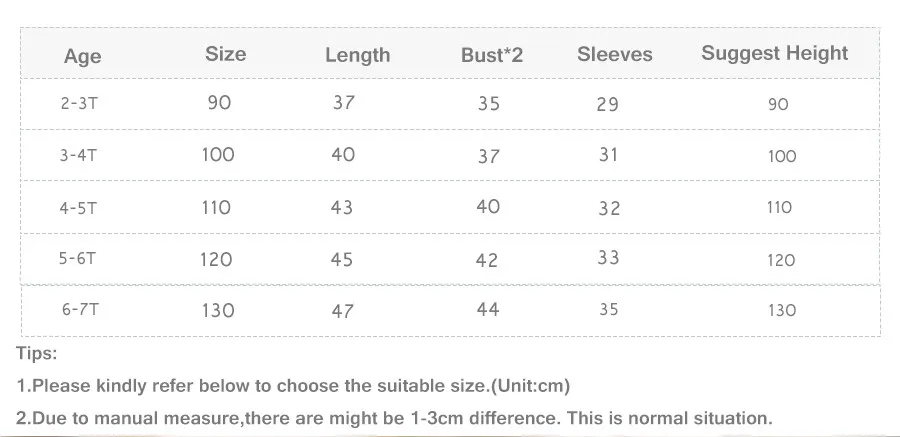Select the Sleeves column header
Image resolution: width=900 pixels, height=437 pixels.
tap(615, 54)
